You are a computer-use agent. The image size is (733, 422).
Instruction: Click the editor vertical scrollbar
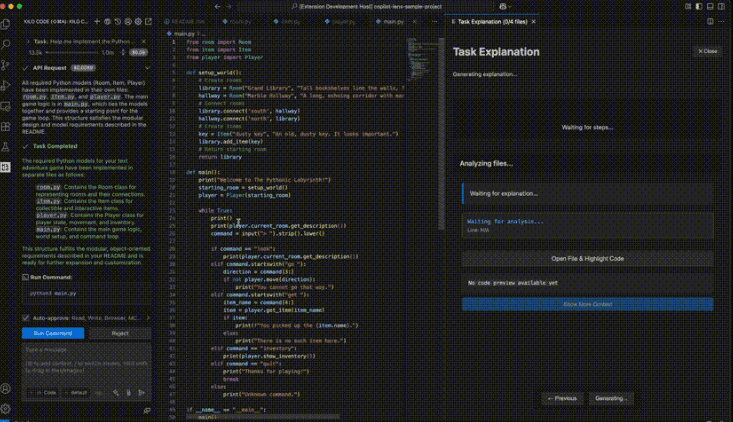[x=441, y=134]
